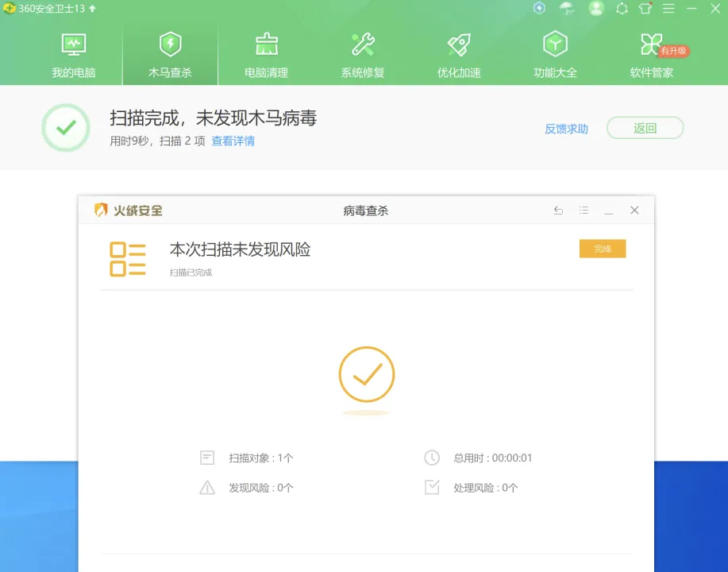
Task: Open the 360 hamburger main menu
Action: [x=668, y=9]
